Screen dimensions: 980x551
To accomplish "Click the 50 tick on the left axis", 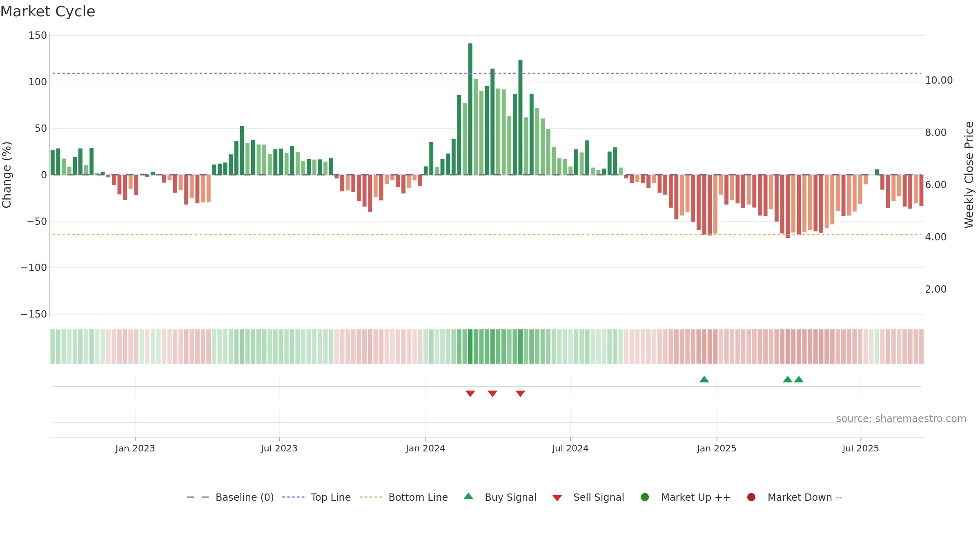I will (41, 129).
